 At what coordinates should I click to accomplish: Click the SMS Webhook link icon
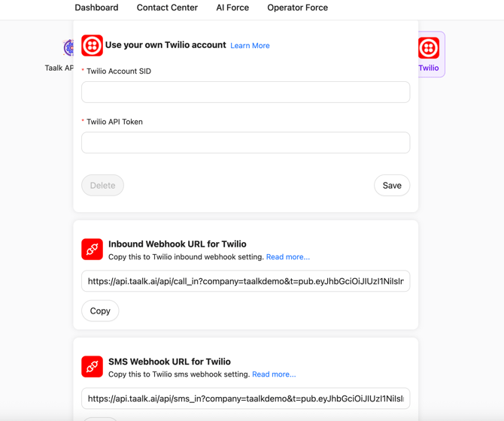(92, 366)
